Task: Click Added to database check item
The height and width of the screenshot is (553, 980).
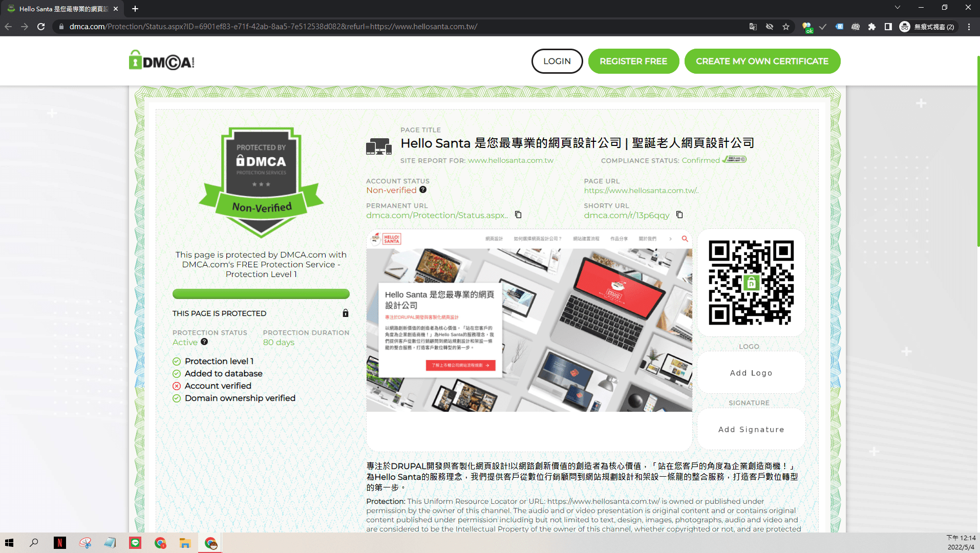Action: pyautogui.click(x=218, y=373)
